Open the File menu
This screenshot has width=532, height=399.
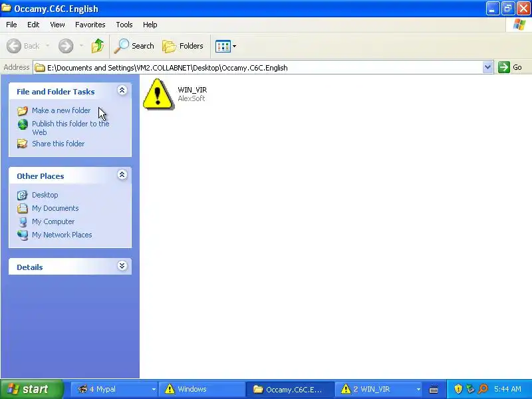[x=11, y=25]
